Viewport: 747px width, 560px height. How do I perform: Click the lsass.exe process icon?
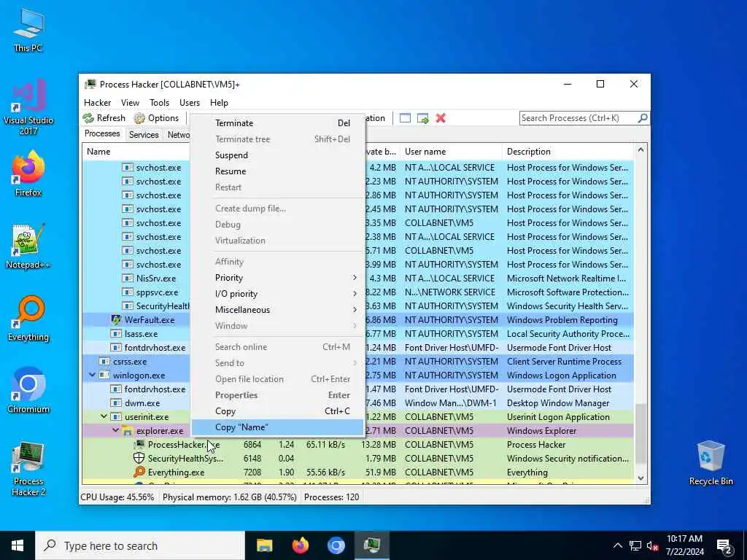point(116,333)
